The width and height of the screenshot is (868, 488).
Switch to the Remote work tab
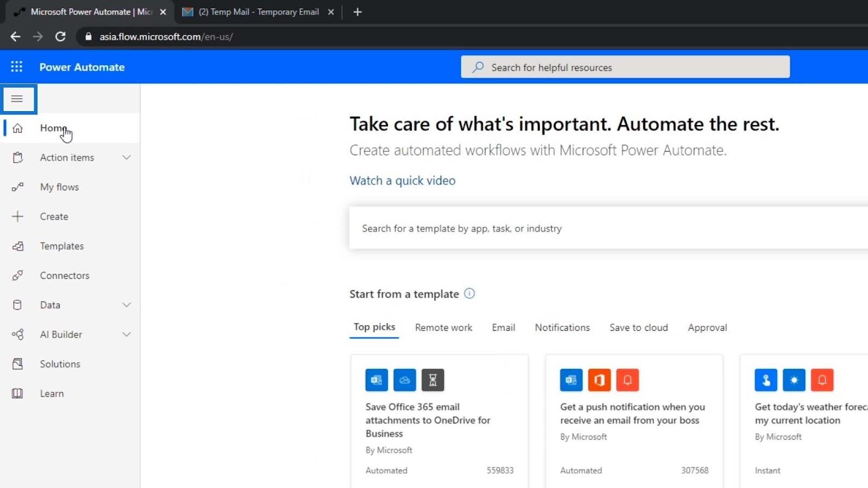[x=443, y=328]
